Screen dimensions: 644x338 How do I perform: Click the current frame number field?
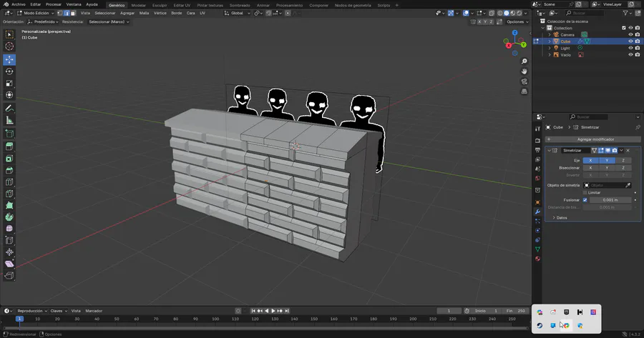click(449, 311)
